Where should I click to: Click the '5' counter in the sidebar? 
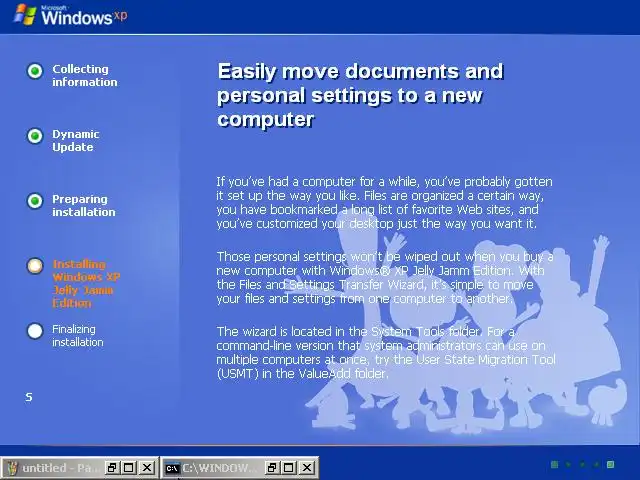(x=29, y=397)
